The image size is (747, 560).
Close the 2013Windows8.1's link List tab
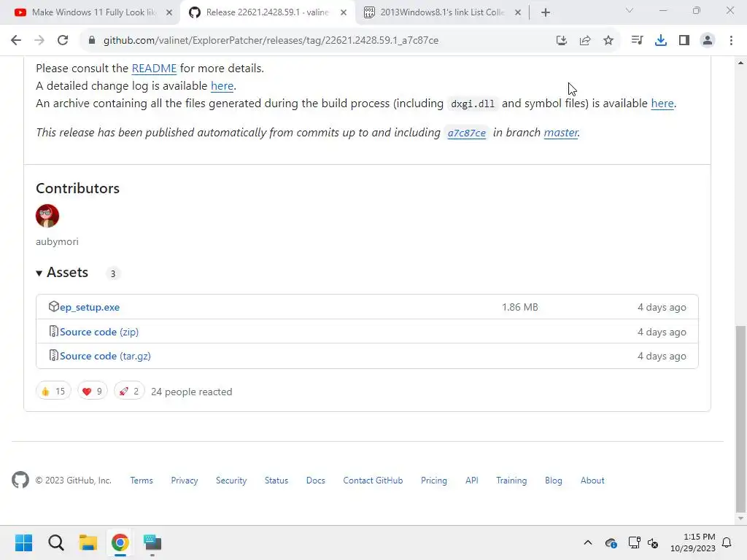click(x=518, y=12)
